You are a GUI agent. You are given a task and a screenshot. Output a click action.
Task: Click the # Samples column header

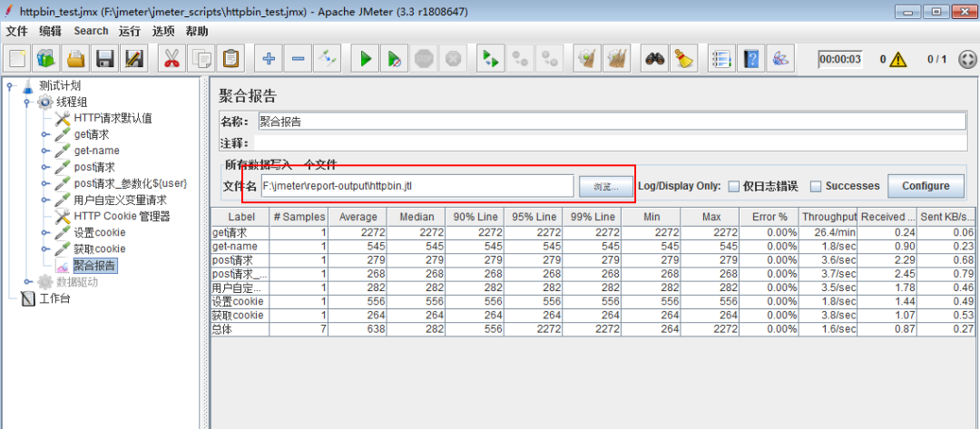point(299,217)
